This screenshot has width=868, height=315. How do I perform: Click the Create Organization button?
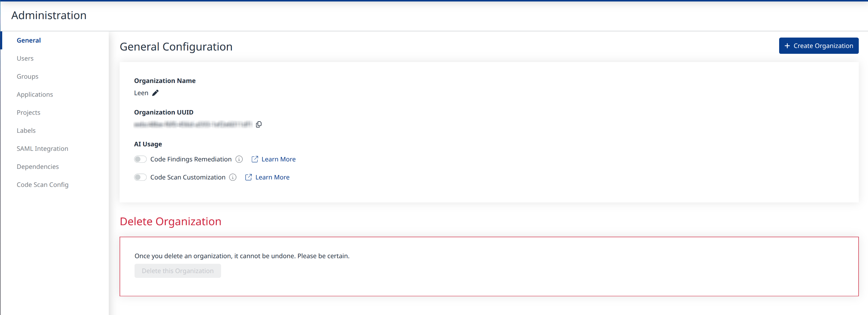[x=819, y=46]
